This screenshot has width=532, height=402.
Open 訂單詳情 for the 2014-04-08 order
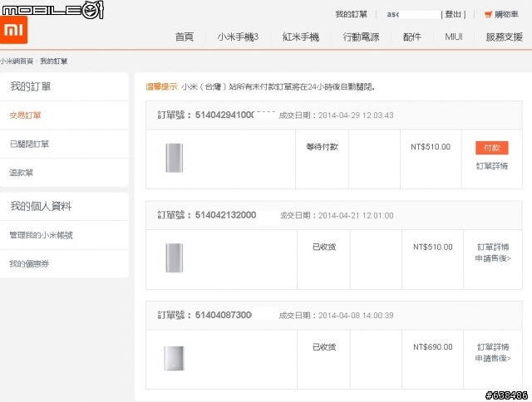coord(493,346)
